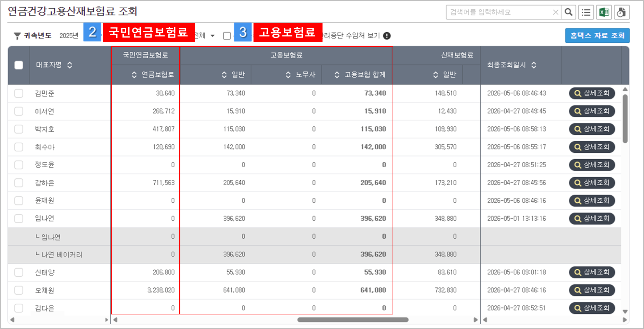Toggle the select-all header checkbox
Image resolution: width=644 pixels, height=329 pixels.
(x=19, y=65)
